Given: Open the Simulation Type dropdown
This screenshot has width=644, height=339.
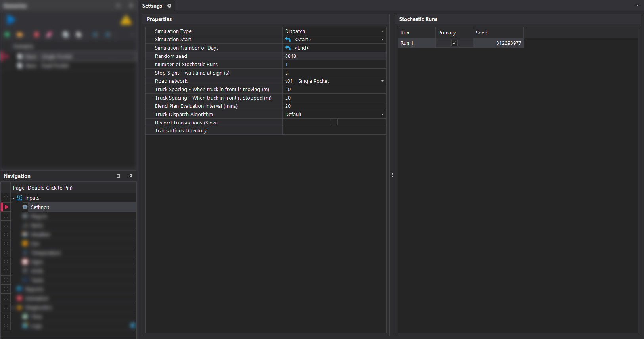Looking at the screenshot, I should (x=382, y=31).
